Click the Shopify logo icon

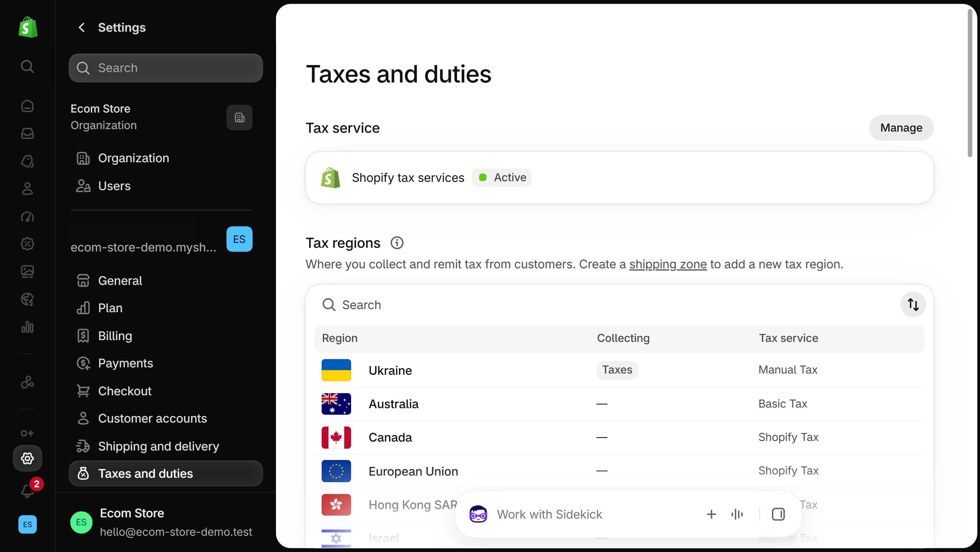[x=28, y=27]
